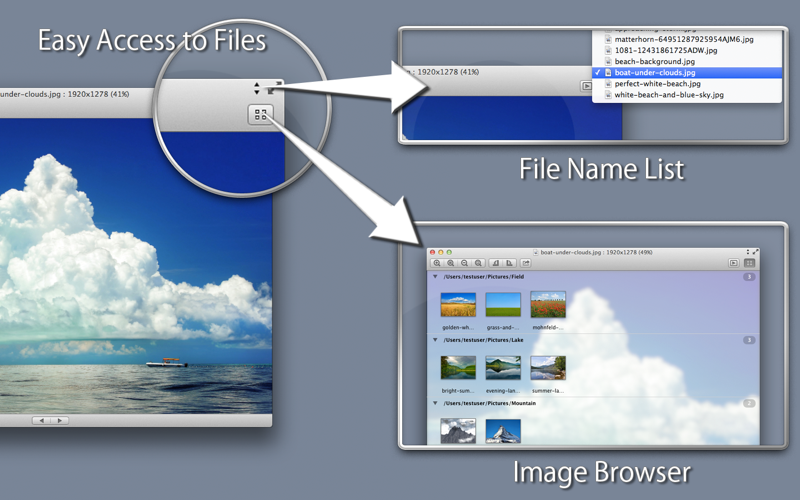The width and height of the screenshot is (800, 500).
Task: Click the next image arrow at bottom
Action: (x=60, y=421)
